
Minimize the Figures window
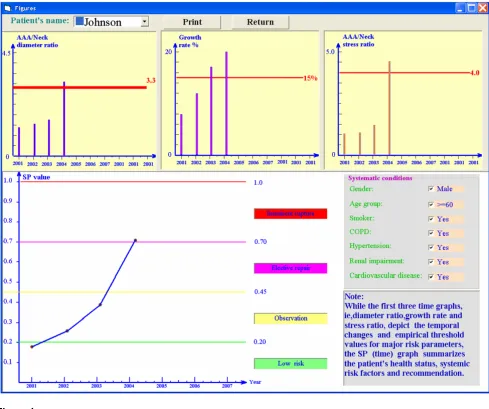pyautogui.click(x=460, y=8)
